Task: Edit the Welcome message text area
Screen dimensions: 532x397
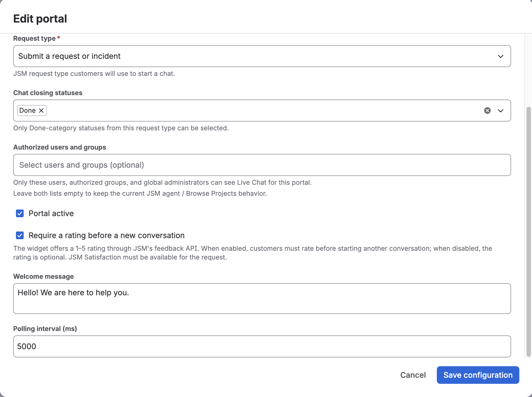Action: pos(262,299)
